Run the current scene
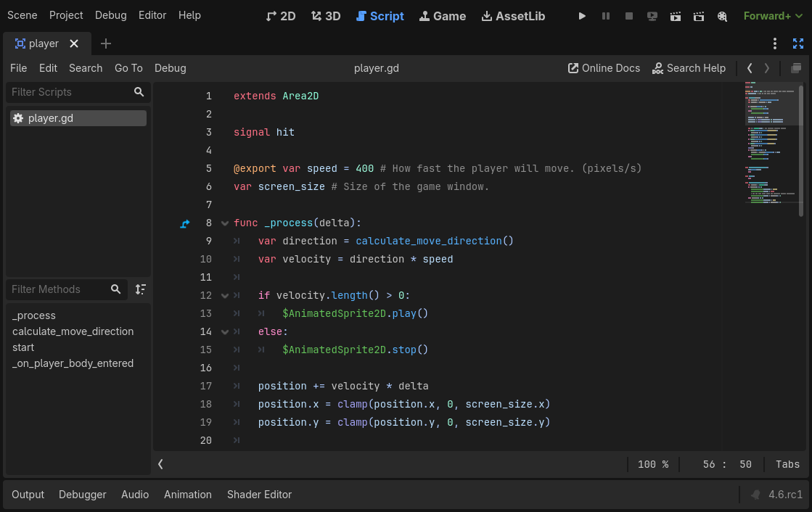Image resolution: width=812 pixels, height=512 pixels. click(x=675, y=15)
